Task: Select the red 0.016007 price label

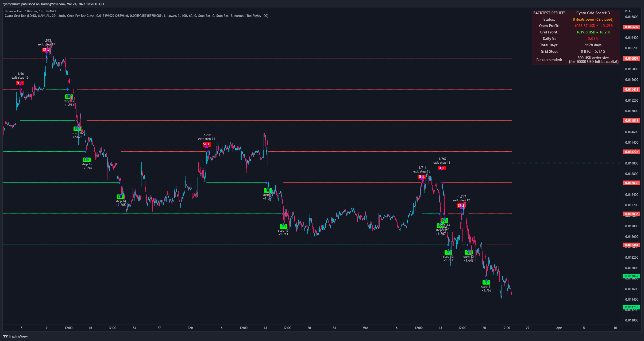Action: [631, 58]
